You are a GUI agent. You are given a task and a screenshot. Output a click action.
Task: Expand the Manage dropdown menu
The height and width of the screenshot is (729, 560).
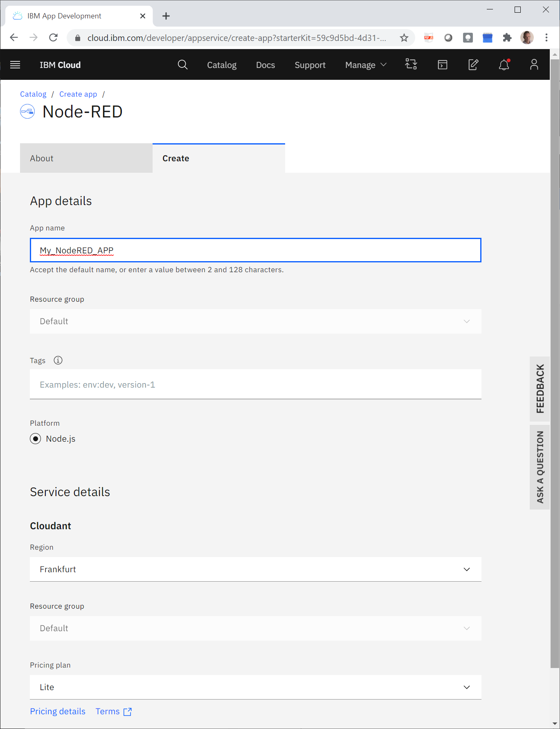[366, 65]
